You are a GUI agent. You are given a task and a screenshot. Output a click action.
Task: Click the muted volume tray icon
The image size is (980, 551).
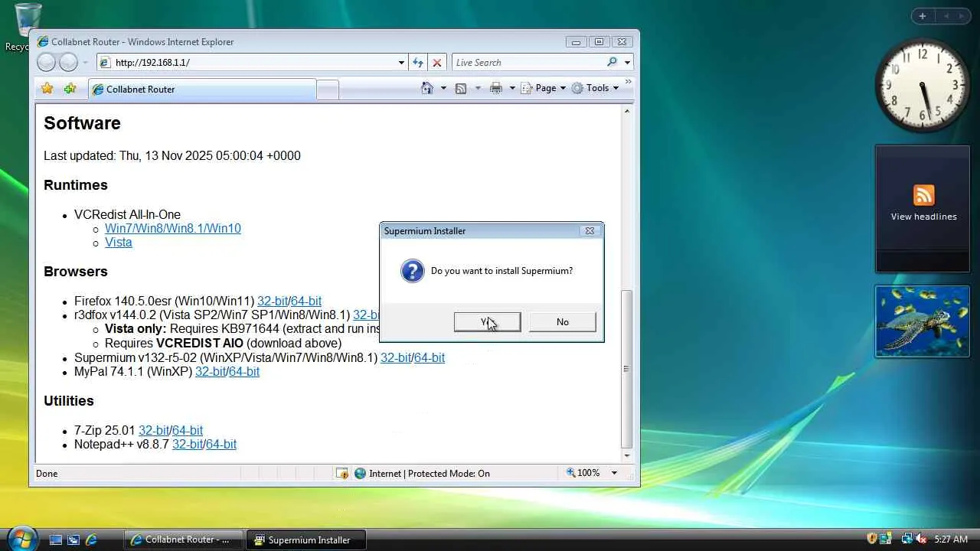tap(921, 540)
